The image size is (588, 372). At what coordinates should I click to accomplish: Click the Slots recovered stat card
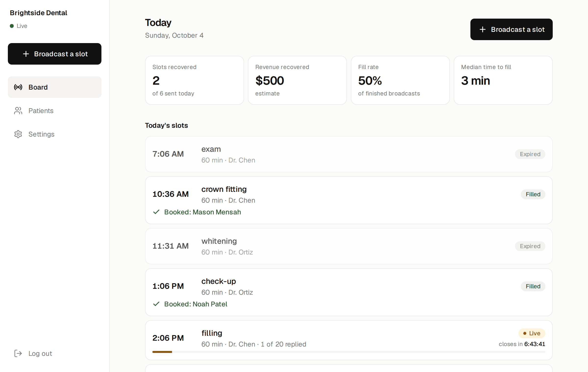195,80
